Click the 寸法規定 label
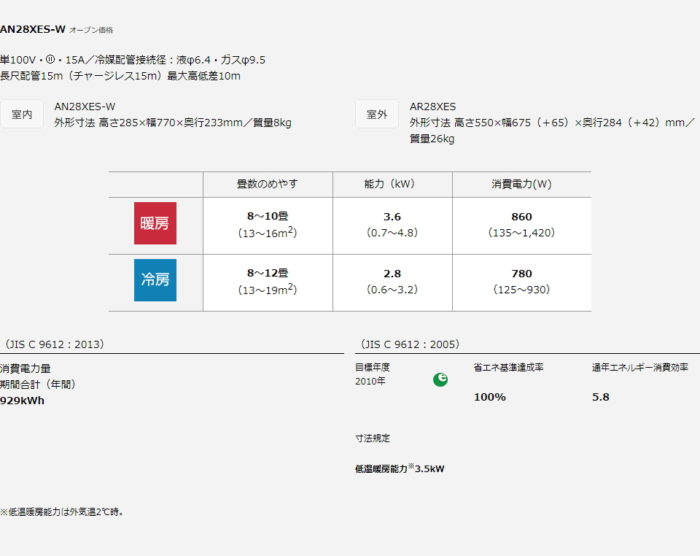 [372, 438]
